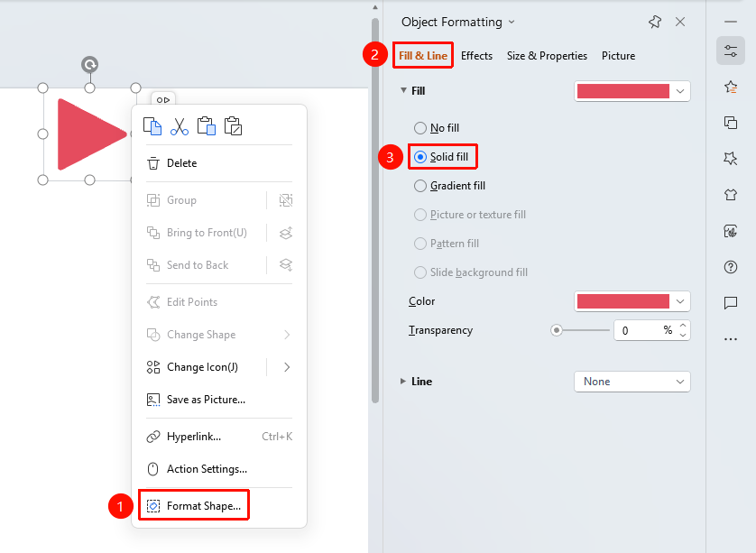Image resolution: width=756 pixels, height=553 pixels.
Task: Choose Hyperlink... from the context menu
Action: click(219, 437)
